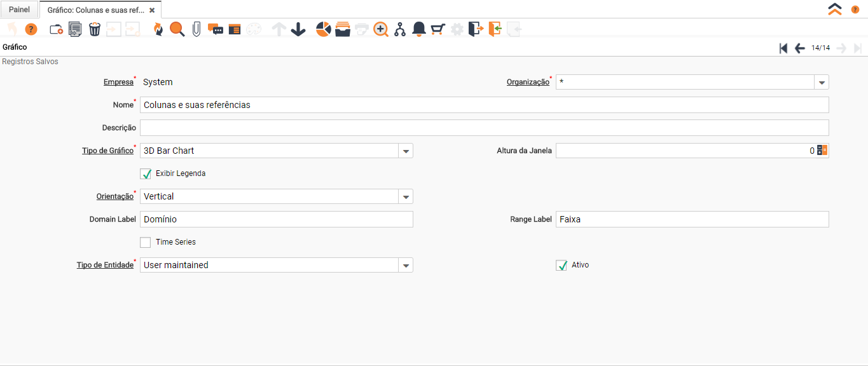Go to the previous record arrow
This screenshot has width=868, height=366.
(x=800, y=48)
